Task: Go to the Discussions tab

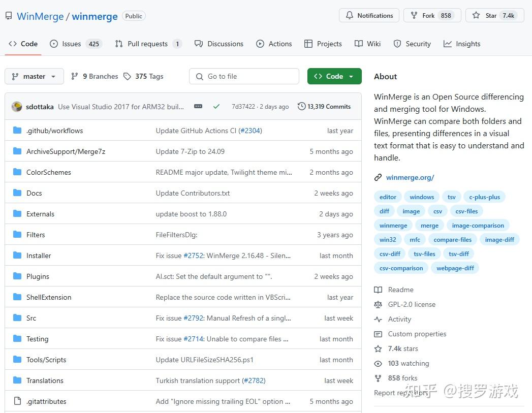Action: [219, 44]
